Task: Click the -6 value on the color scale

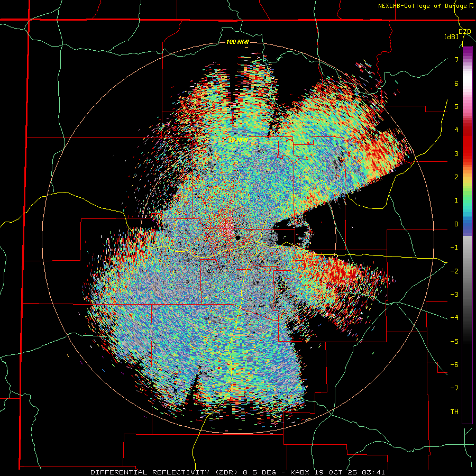Action: click(454, 364)
